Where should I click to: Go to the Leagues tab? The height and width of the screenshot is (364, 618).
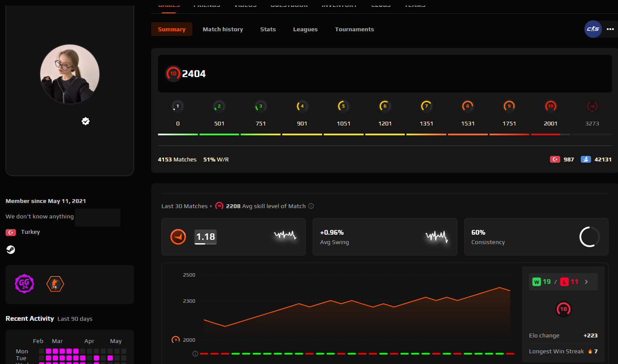pos(305,29)
